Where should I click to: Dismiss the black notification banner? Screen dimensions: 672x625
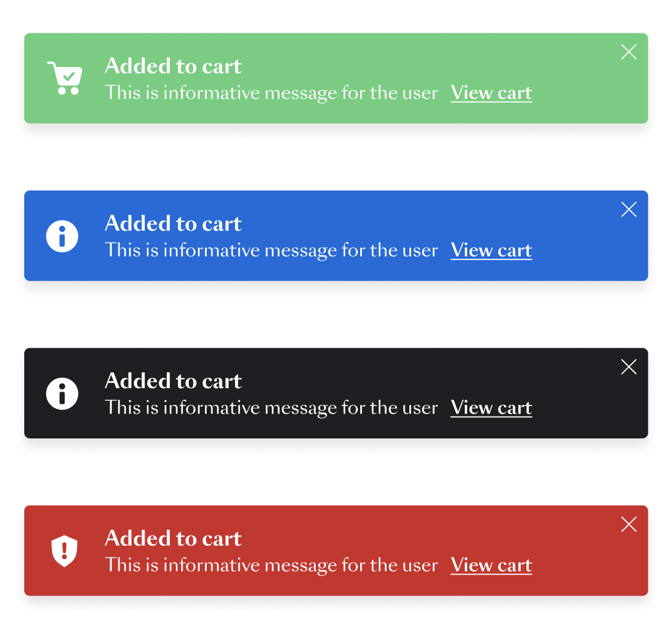pos(629,367)
